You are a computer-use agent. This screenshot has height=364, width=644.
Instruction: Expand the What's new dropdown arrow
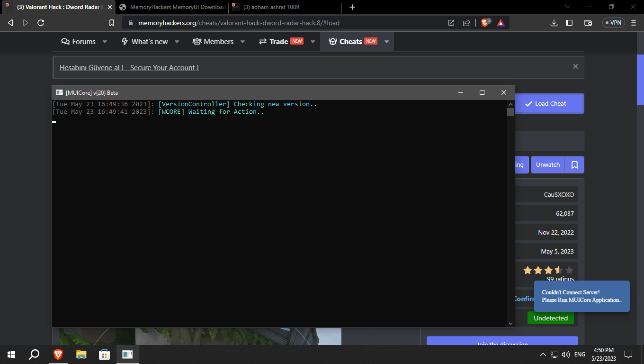click(x=177, y=42)
